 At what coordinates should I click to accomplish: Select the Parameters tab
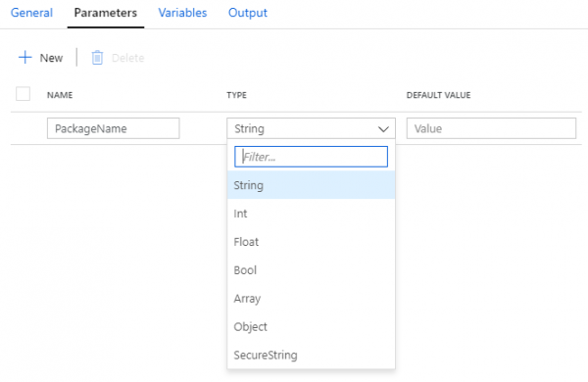[x=106, y=13]
